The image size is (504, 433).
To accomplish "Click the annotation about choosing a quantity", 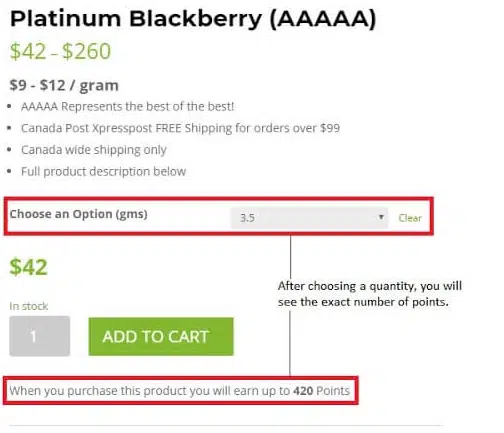I will click(x=370, y=294).
